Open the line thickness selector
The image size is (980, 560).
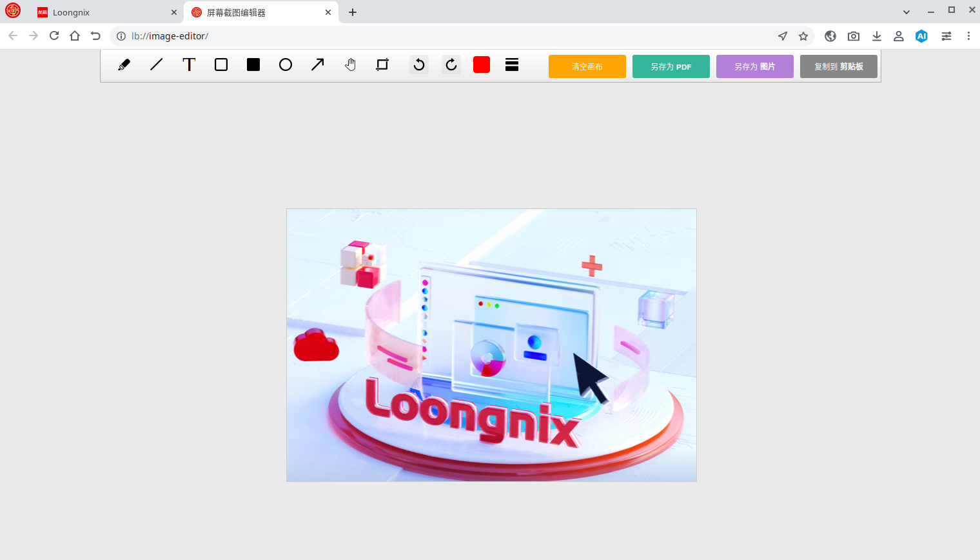click(512, 65)
